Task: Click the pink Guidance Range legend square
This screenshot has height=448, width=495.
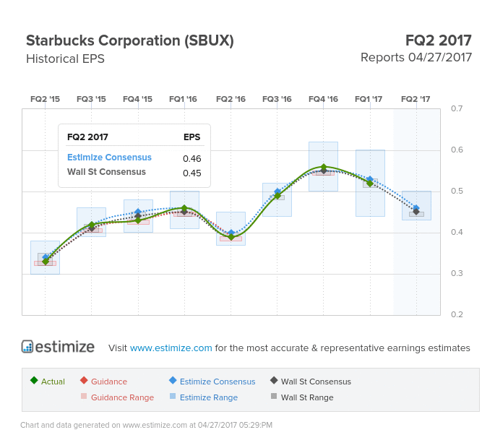Action: click(x=84, y=396)
